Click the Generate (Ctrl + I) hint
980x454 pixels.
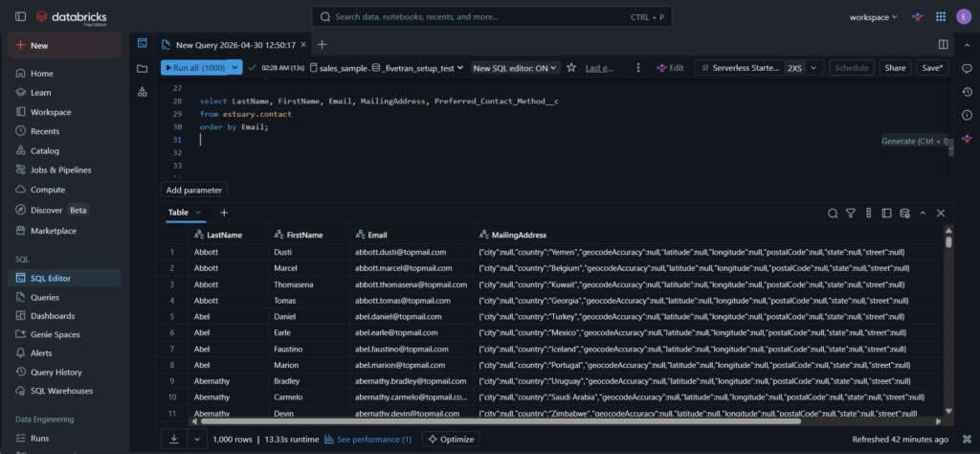pyautogui.click(x=914, y=142)
